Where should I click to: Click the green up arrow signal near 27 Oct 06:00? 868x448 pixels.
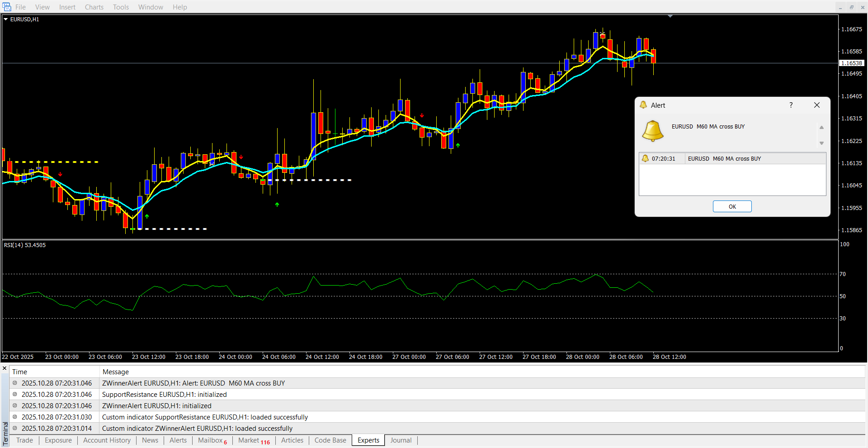click(x=458, y=145)
